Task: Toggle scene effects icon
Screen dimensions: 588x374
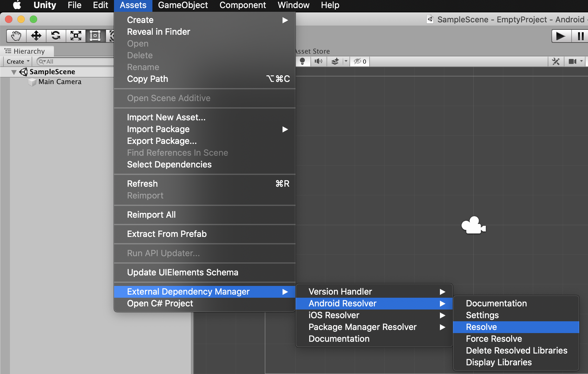Action: [x=335, y=61]
